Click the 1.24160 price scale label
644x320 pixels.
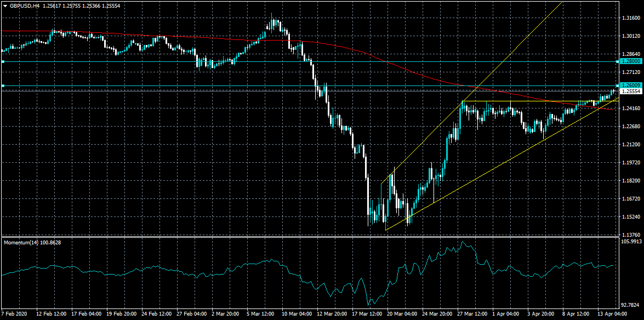pos(632,108)
